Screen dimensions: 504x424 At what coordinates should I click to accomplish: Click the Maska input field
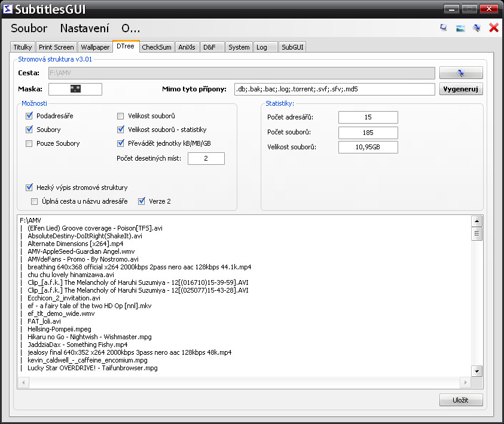75,89
